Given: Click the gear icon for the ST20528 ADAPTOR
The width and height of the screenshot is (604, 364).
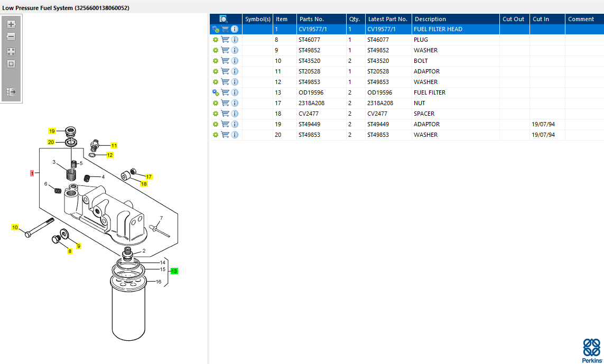Looking at the screenshot, I should click(215, 71).
